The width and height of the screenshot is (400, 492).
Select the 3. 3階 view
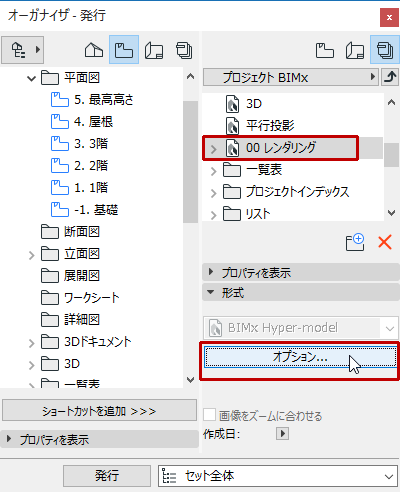point(79,144)
